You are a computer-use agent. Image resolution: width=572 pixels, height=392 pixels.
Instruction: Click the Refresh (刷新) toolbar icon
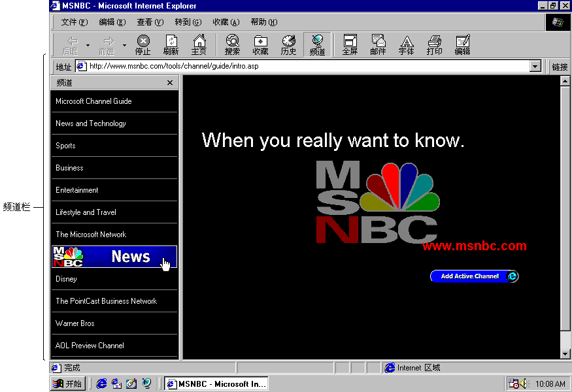171,44
